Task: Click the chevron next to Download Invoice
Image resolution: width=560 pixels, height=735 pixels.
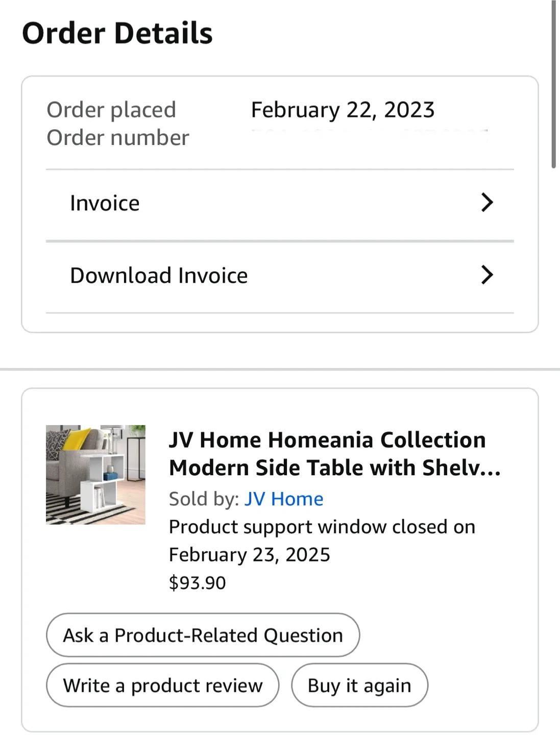Action: pyautogui.click(x=487, y=275)
